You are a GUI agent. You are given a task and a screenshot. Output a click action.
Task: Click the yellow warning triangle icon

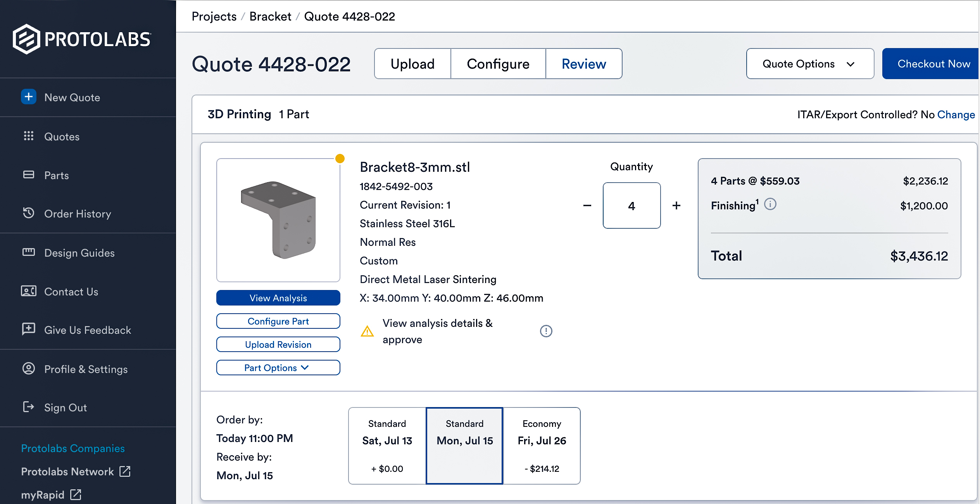point(367,331)
